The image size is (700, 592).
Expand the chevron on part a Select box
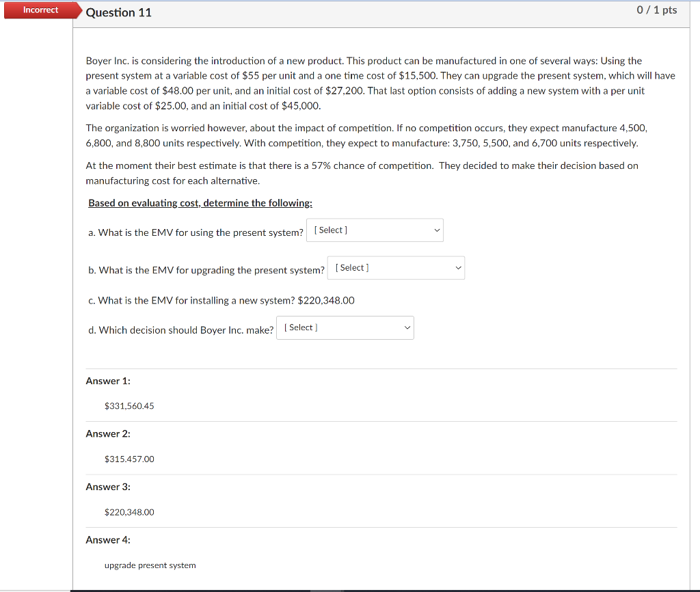click(x=436, y=230)
